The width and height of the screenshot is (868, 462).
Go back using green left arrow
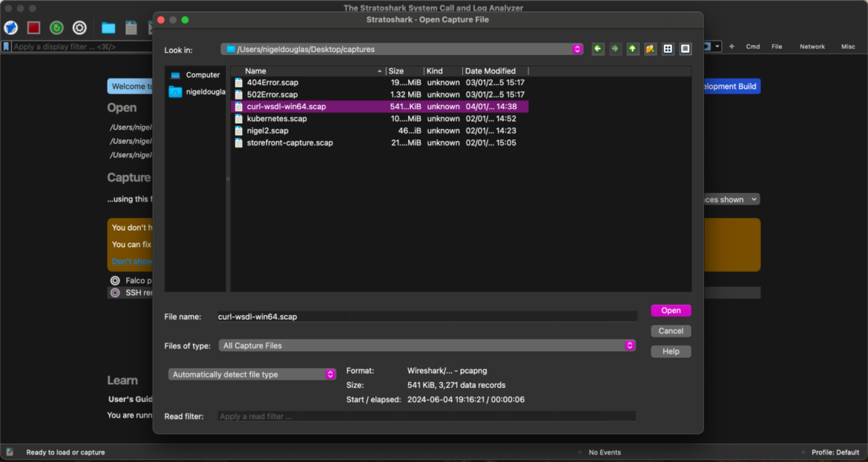click(598, 49)
